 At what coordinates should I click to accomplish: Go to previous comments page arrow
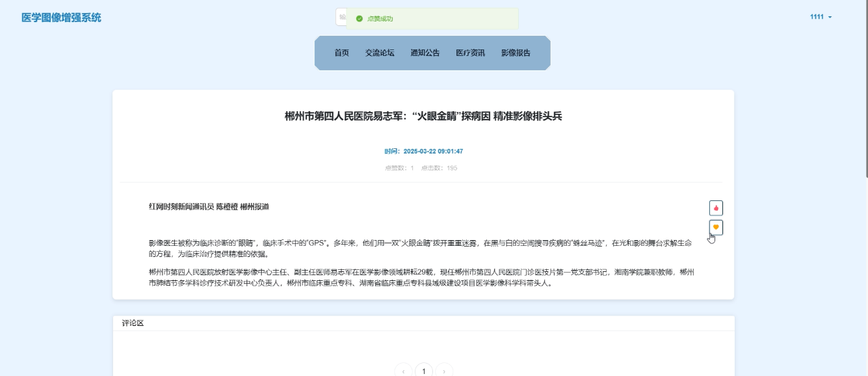[403, 371]
